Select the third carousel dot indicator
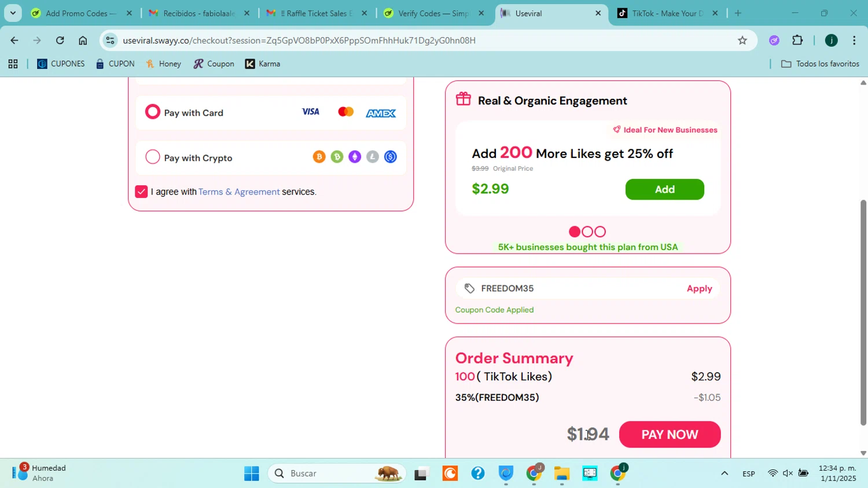 point(600,232)
